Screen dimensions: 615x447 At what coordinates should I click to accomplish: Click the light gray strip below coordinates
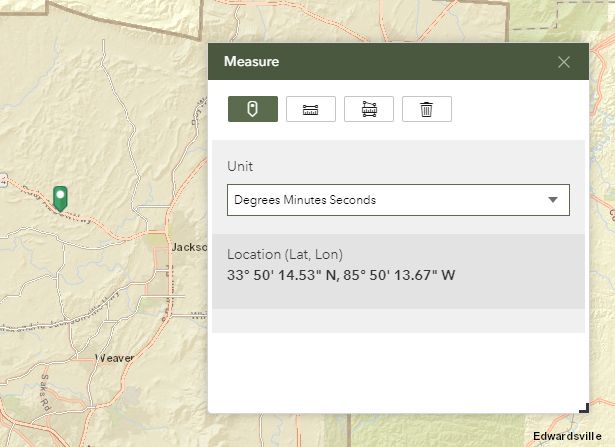pyautogui.click(x=398, y=321)
